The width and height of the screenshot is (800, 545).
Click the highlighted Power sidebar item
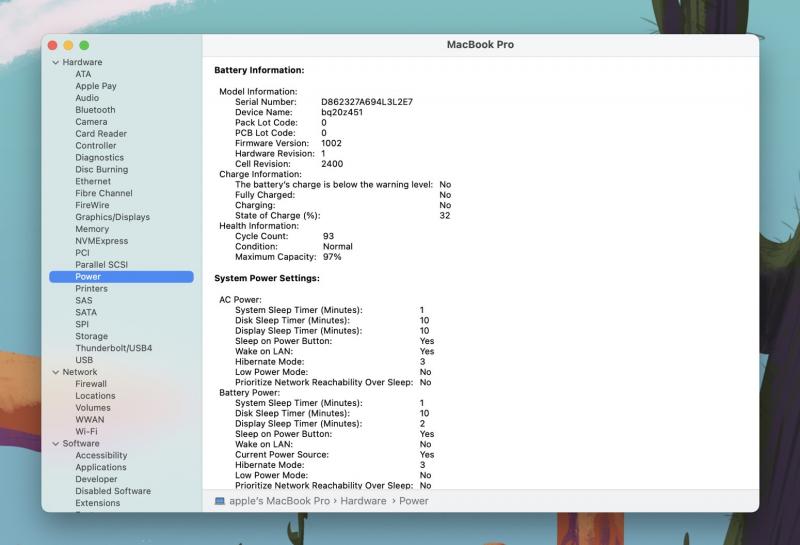pos(121,277)
